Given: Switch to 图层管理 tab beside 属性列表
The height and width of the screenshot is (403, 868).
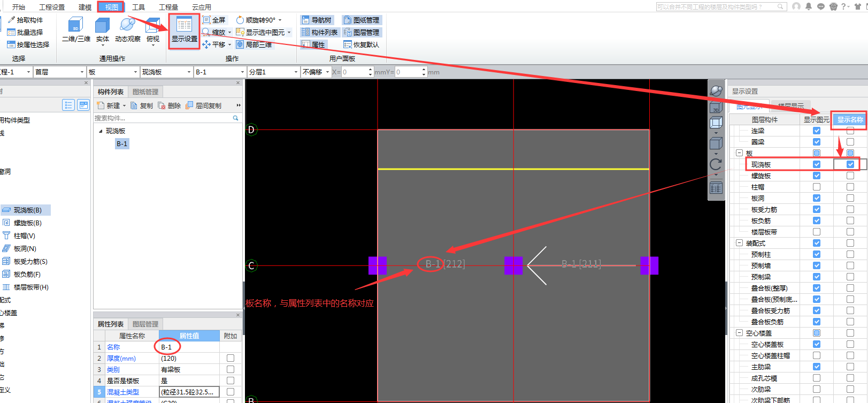Looking at the screenshot, I should (x=145, y=324).
